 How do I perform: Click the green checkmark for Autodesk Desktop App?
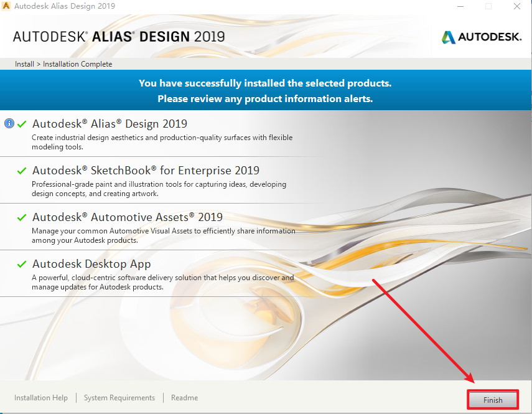(x=22, y=264)
